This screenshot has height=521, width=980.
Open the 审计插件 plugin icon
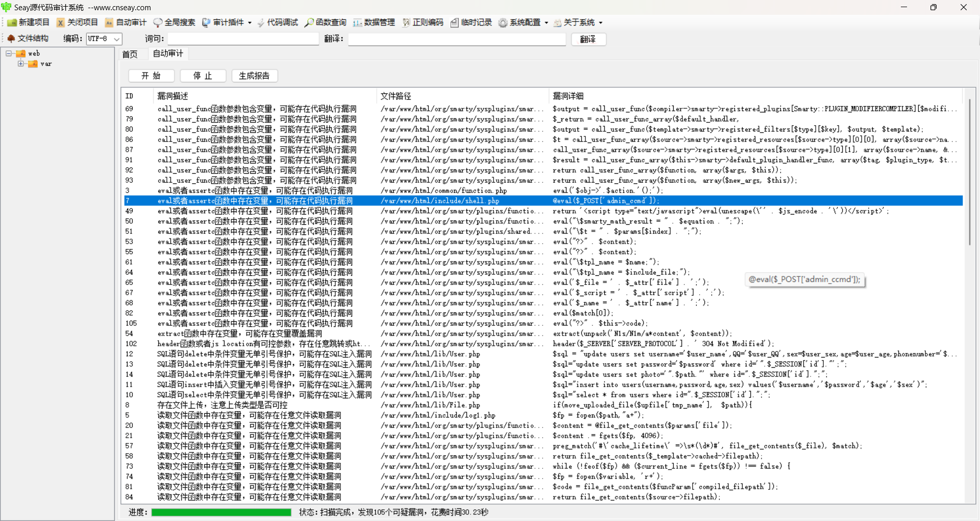click(206, 22)
